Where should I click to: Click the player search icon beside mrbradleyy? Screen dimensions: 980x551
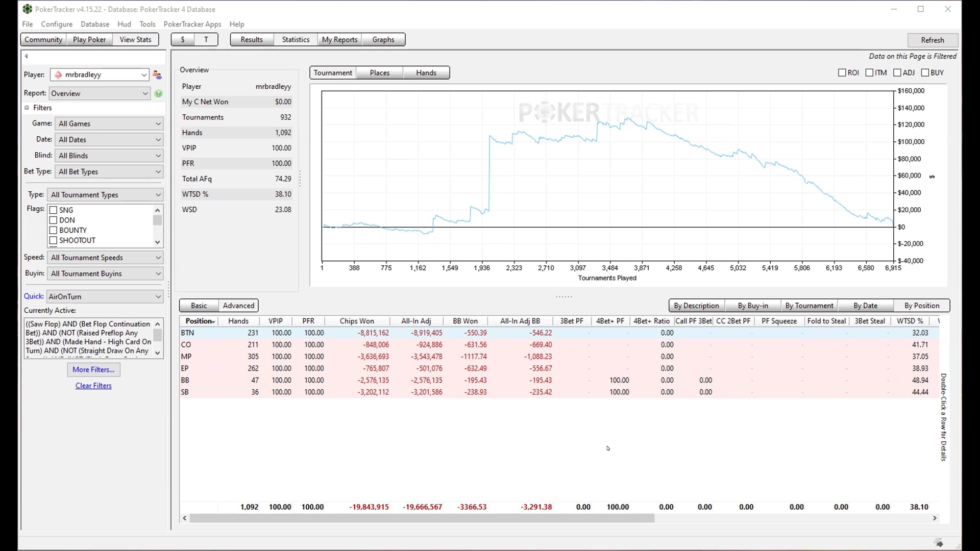(157, 75)
